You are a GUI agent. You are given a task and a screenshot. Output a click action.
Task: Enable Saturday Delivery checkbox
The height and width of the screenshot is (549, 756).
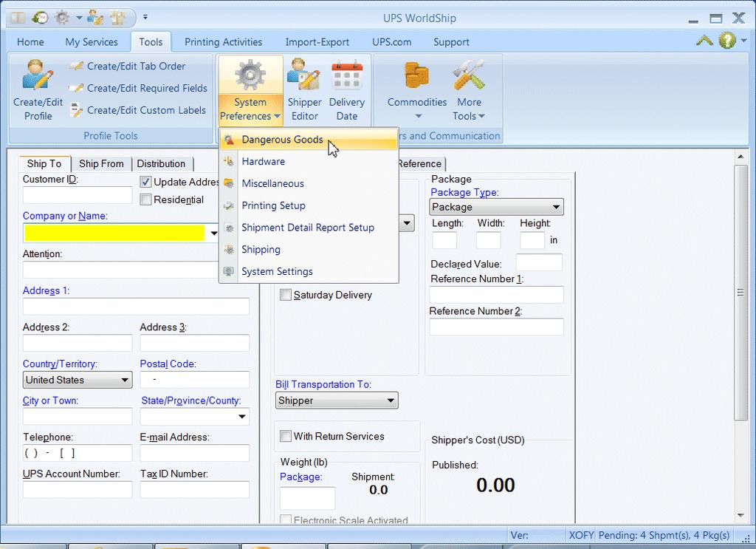click(286, 295)
